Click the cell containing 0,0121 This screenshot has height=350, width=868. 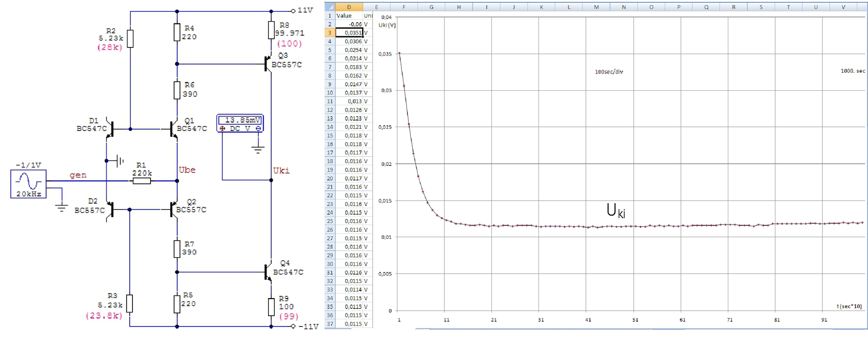point(349,127)
